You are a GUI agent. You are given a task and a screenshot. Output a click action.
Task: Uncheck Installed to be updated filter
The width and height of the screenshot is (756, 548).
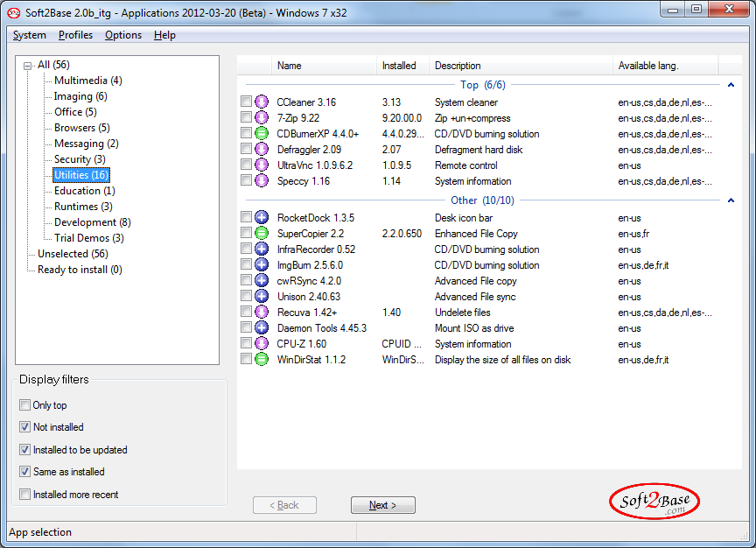pyautogui.click(x=24, y=450)
